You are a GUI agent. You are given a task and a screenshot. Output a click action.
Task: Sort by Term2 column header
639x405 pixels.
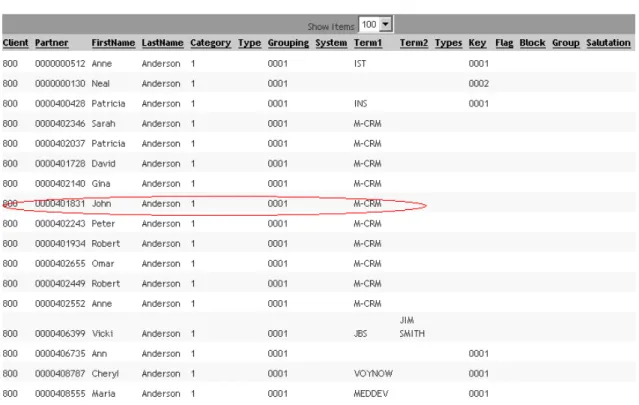[414, 43]
